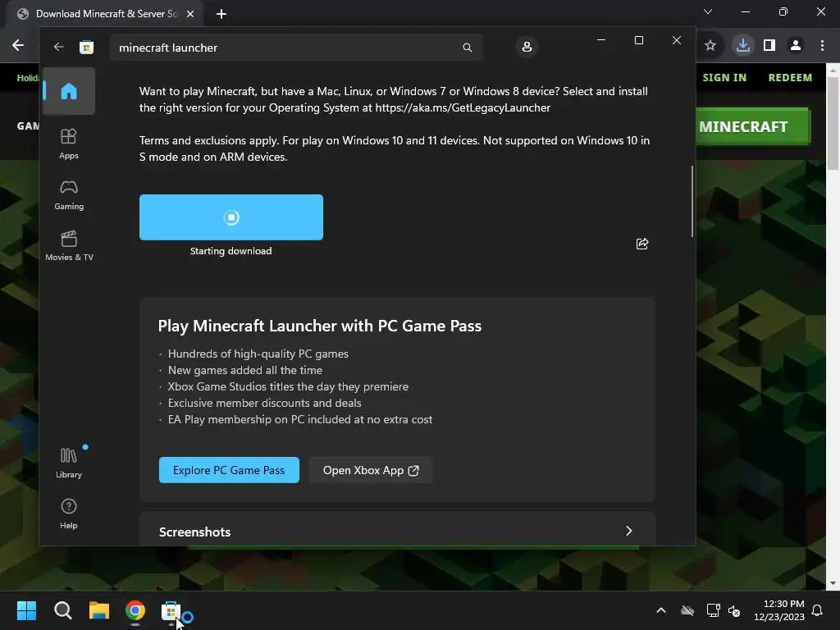Toggle Chrome side panel icon
Viewport: 840px width, 630px height.
(769, 46)
